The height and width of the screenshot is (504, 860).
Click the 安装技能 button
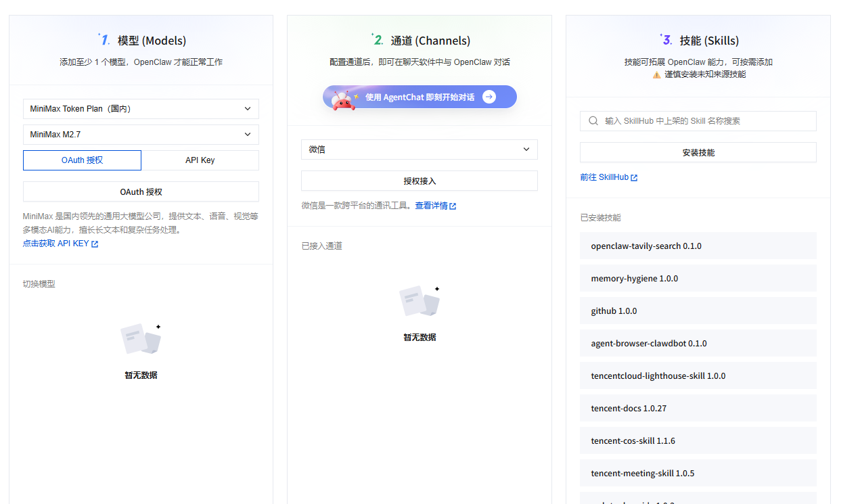coord(698,152)
